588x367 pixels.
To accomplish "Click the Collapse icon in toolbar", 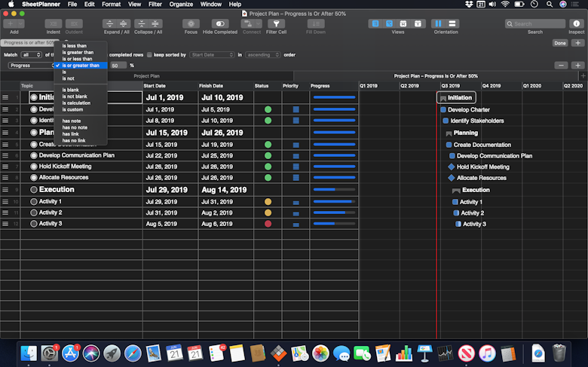I will 142,23.
